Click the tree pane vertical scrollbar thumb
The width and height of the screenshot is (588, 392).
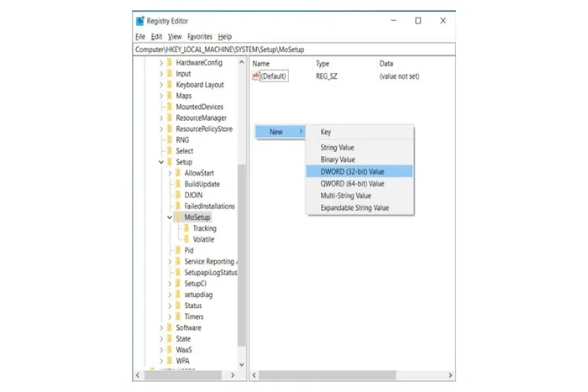(x=242, y=255)
